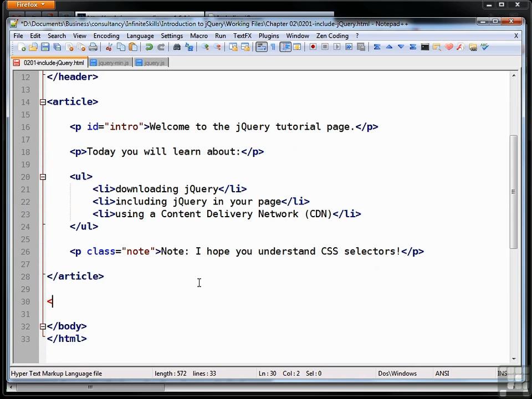The height and width of the screenshot is (399, 532).
Task: Click the Zoom Out magnifier icon
Action: [x=217, y=47]
